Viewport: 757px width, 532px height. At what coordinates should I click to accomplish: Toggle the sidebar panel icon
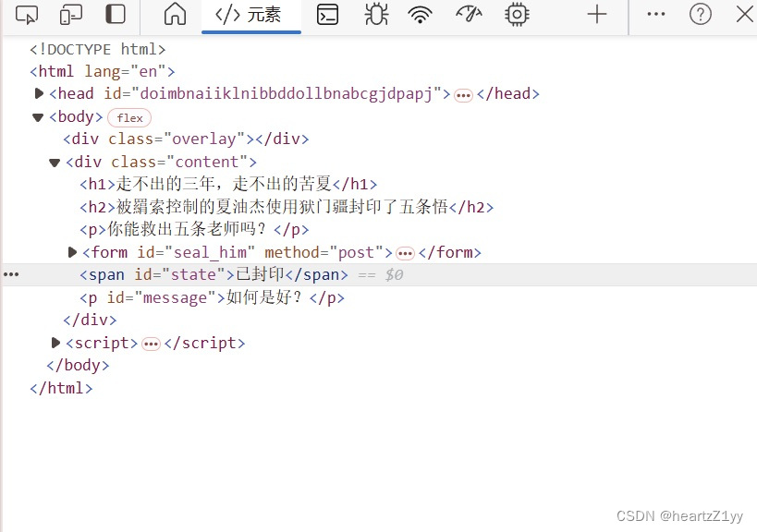pos(116,14)
